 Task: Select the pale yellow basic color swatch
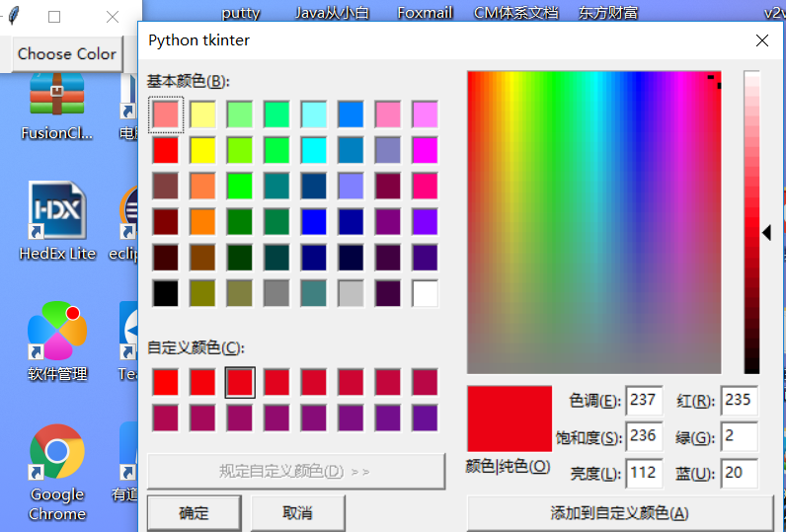[202, 114]
